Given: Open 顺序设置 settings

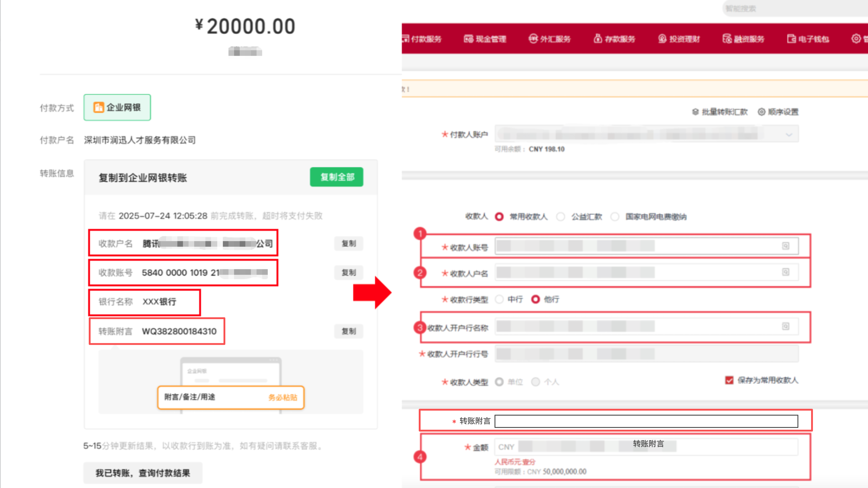Looking at the screenshot, I should [778, 112].
